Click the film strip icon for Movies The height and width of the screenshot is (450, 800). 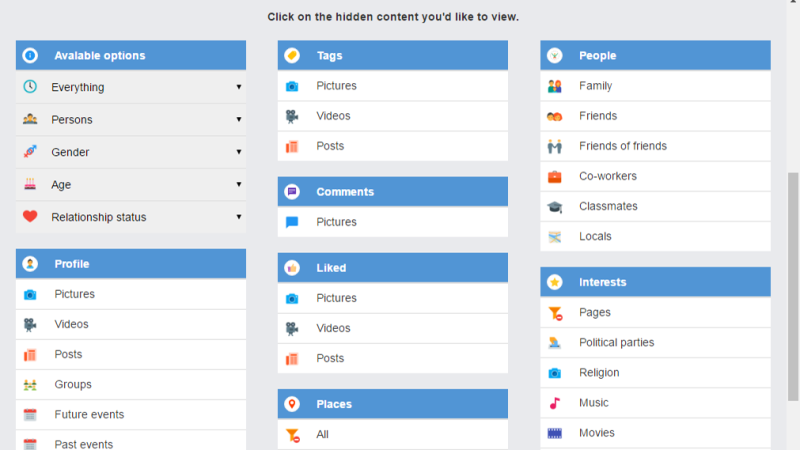pyautogui.click(x=554, y=433)
